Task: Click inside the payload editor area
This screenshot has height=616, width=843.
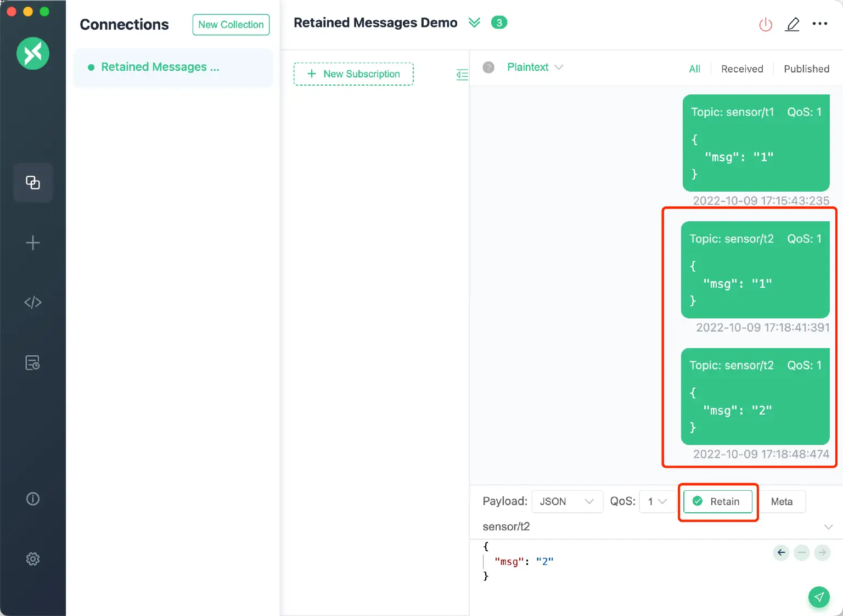Action: pos(604,561)
